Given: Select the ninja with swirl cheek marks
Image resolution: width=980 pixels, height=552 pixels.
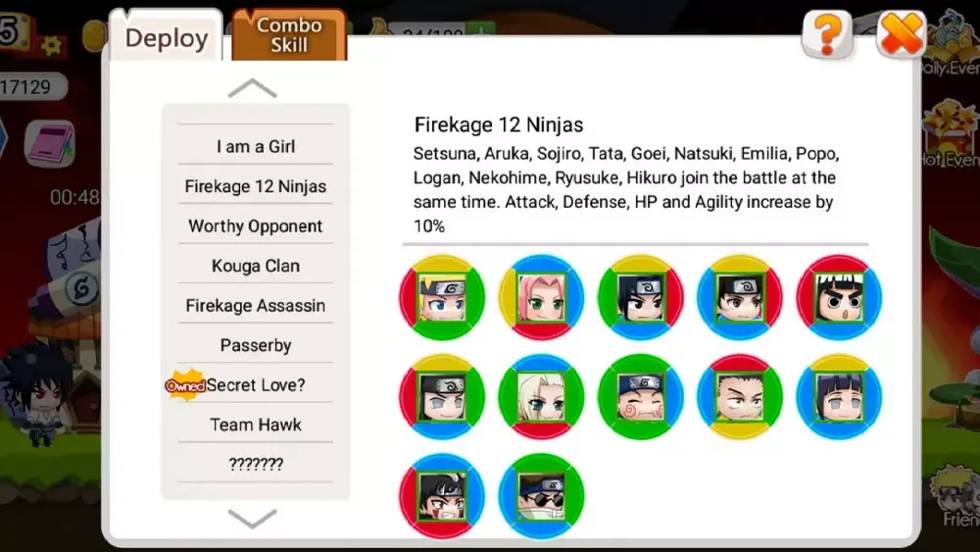Looking at the screenshot, I should coord(640,397).
